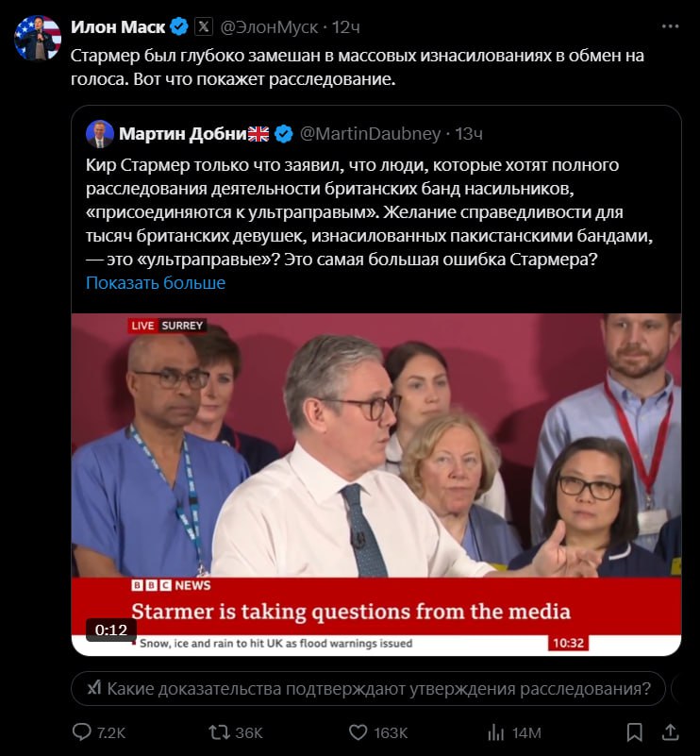
Task: Open the reply comments icon
Action: pyautogui.click(x=82, y=732)
